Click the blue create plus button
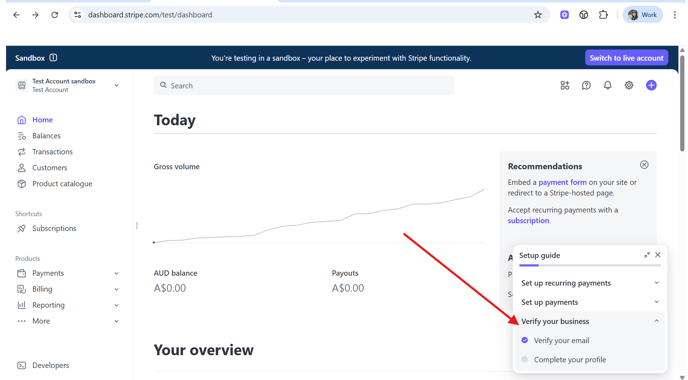The height and width of the screenshot is (380, 688). click(651, 86)
